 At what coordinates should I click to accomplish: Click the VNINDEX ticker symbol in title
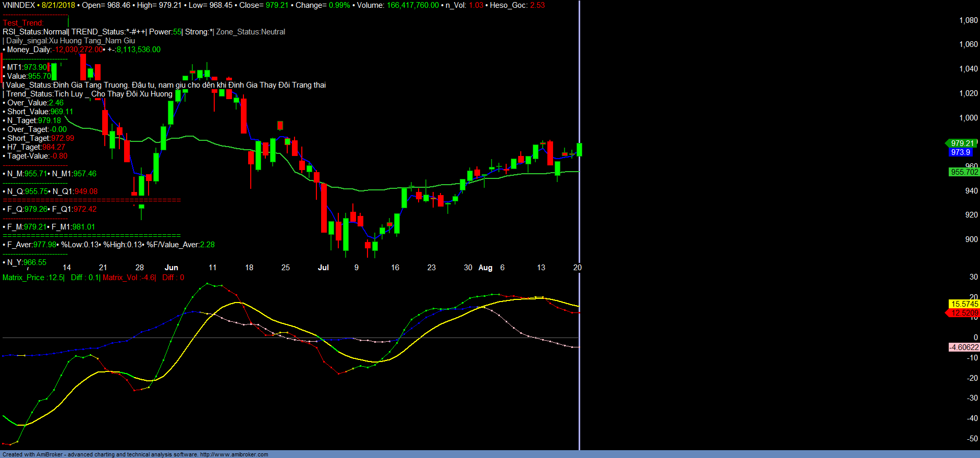[19, 5]
